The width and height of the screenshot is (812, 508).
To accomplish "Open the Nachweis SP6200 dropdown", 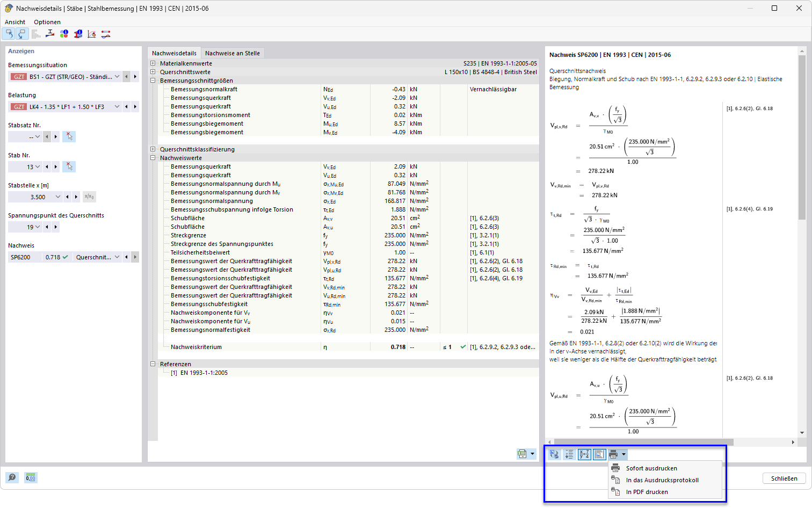I will point(117,257).
